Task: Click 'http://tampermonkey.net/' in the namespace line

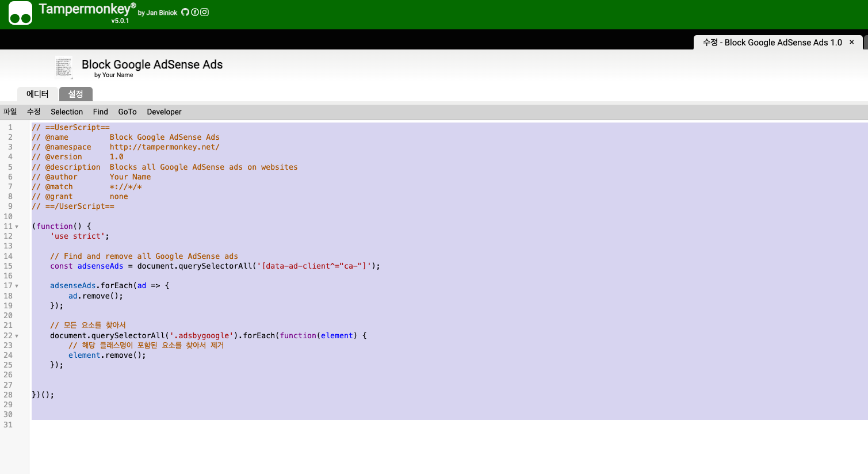Action: 165,147
